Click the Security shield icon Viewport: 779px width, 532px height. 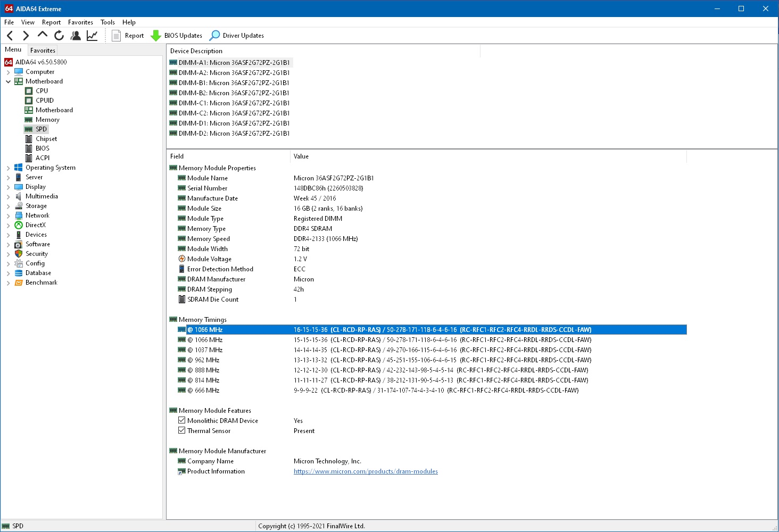point(19,254)
